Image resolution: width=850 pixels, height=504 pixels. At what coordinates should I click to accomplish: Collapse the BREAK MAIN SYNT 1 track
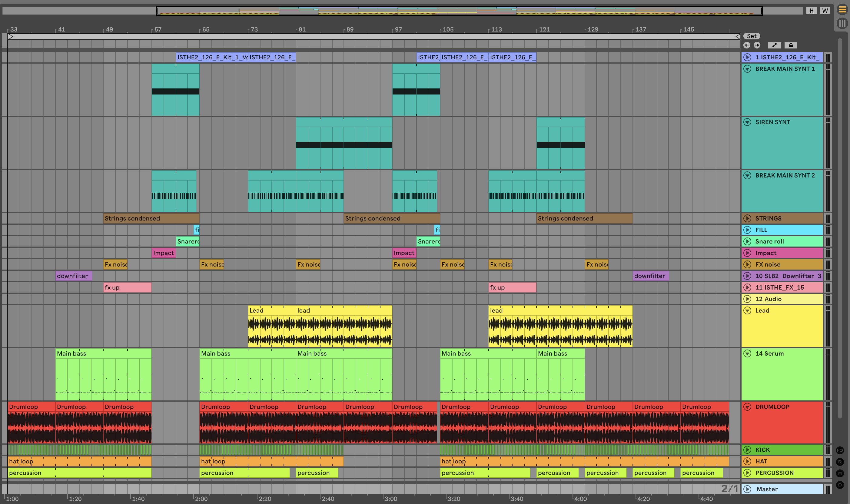tap(747, 69)
